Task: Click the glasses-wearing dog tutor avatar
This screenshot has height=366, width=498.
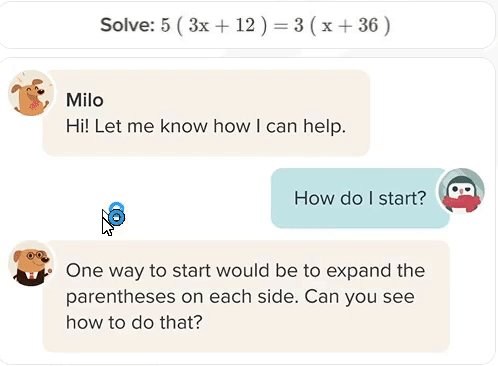Action: tap(31, 263)
